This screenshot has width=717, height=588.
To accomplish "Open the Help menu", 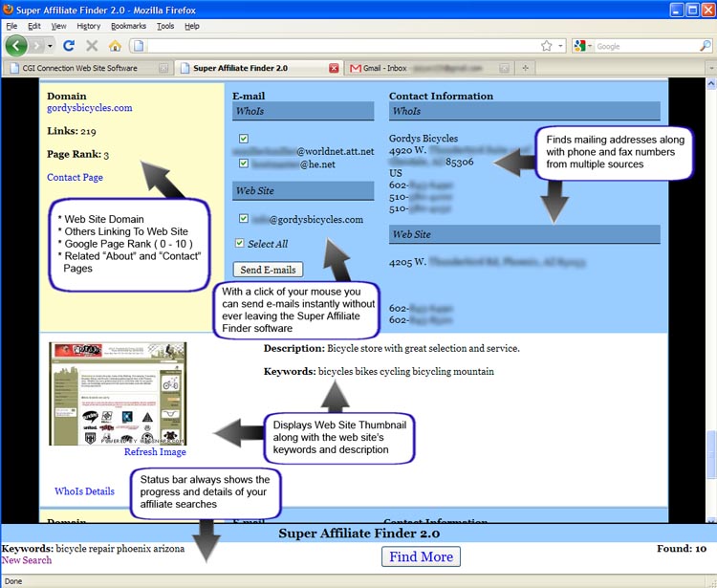I will point(192,26).
